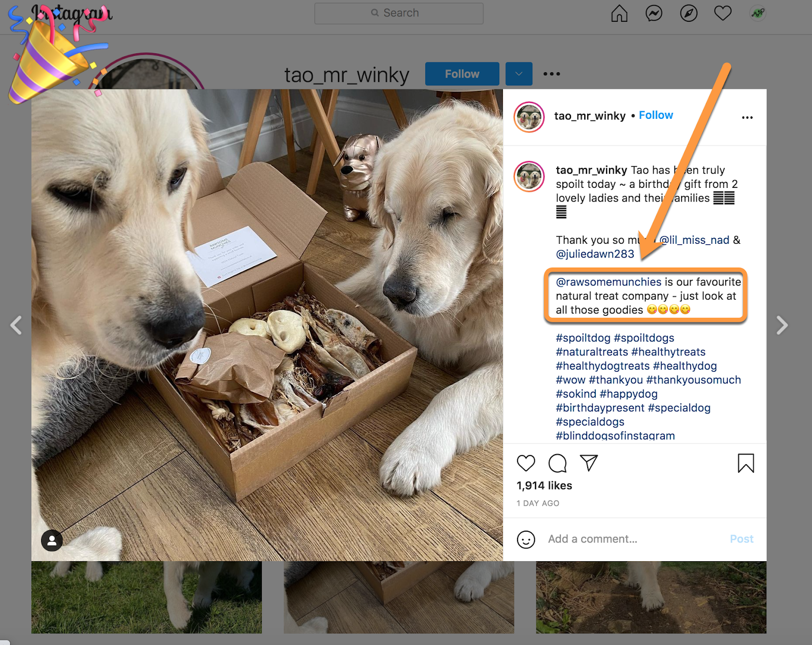Screen dimensions: 812x645
Task: Open the #spoiltdogs hashtag
Action: 644,338
